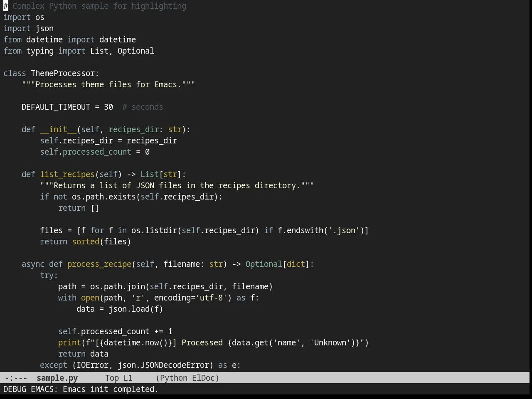Viewport: 532px width, 399px height.
Task: Click "except (IOError, json.JSONDecodeError)" line
Action: click(x=140, y=365)
